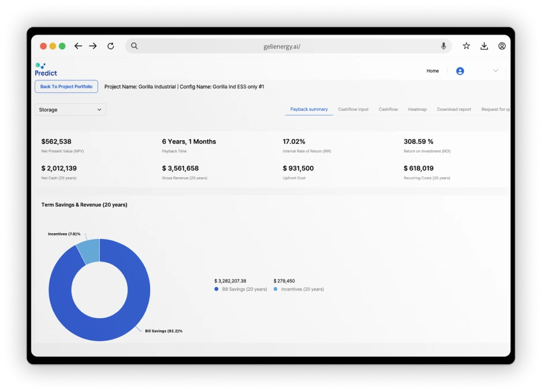Click the Bill Savings (92.2)% chart label
This screenshot has width=542, height=392.
163,331
